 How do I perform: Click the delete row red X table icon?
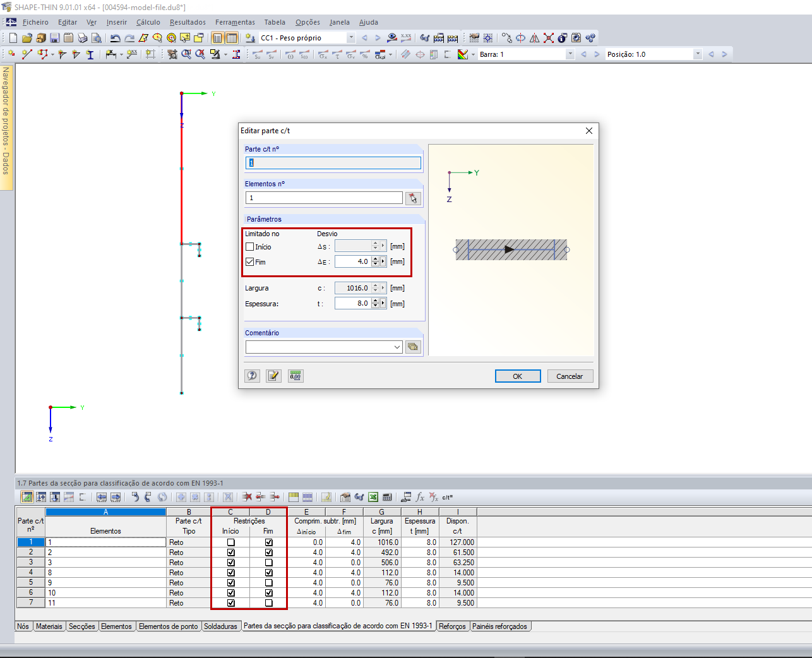click(x=247, y=497)
